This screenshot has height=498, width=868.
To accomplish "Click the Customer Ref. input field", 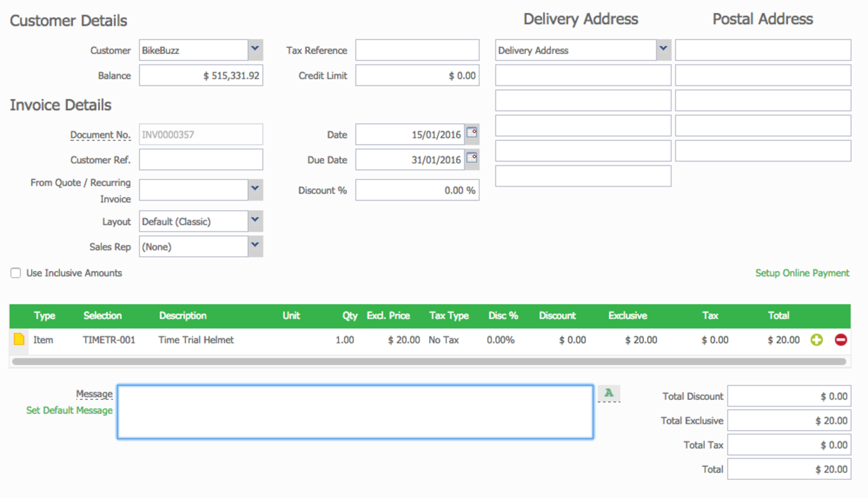I will coord(201,159).
